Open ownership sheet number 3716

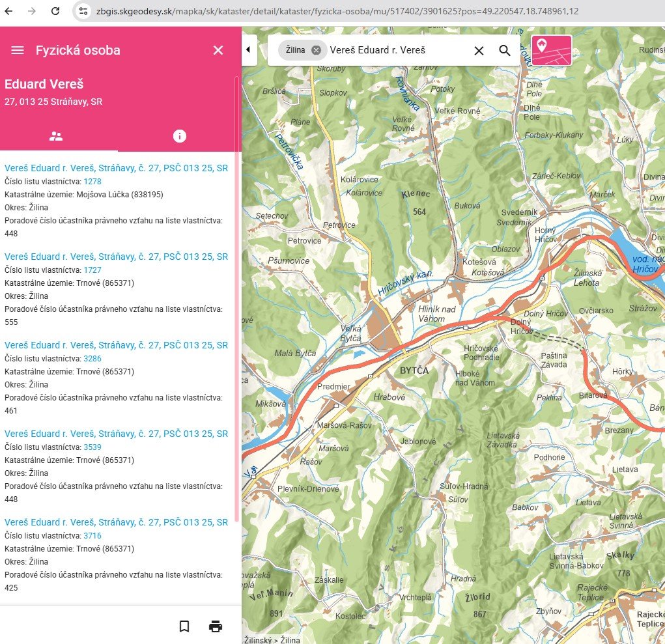pyautogui.click(x=92, y=535)
